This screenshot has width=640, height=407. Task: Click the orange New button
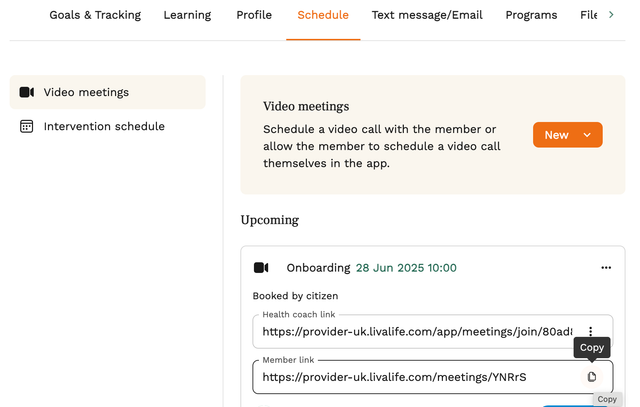coord(557,135)
